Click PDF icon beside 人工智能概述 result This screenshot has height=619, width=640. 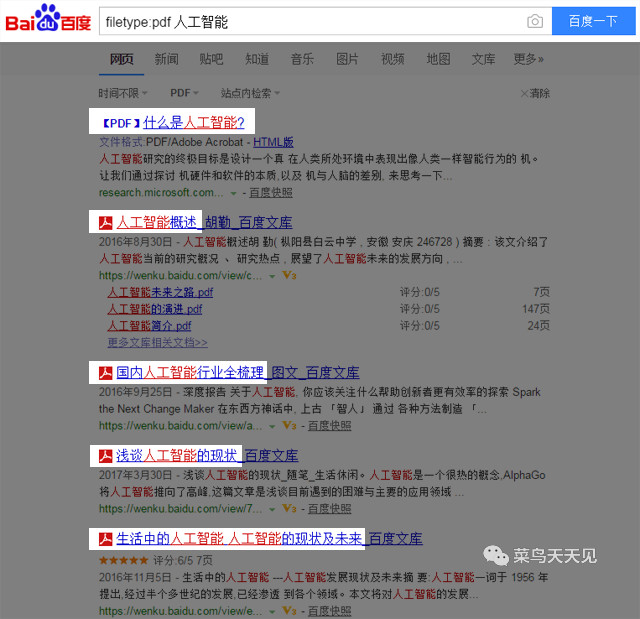pos(105,223)
